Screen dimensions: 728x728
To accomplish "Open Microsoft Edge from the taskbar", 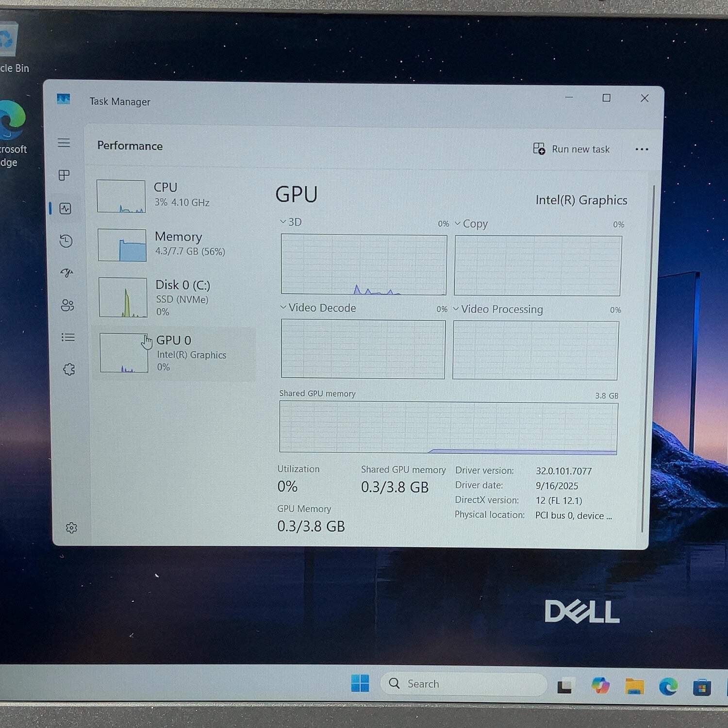I will click(x=668, y=687).
